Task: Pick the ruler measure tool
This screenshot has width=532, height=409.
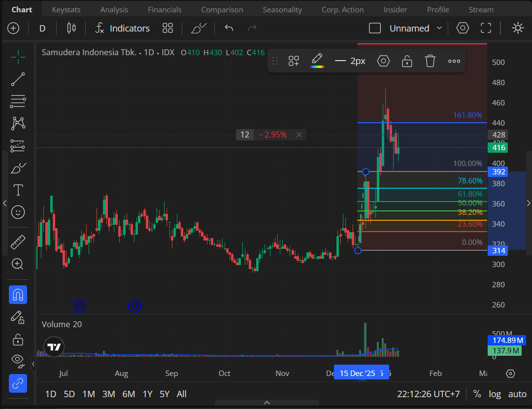Action: click(x=18, y=242)
